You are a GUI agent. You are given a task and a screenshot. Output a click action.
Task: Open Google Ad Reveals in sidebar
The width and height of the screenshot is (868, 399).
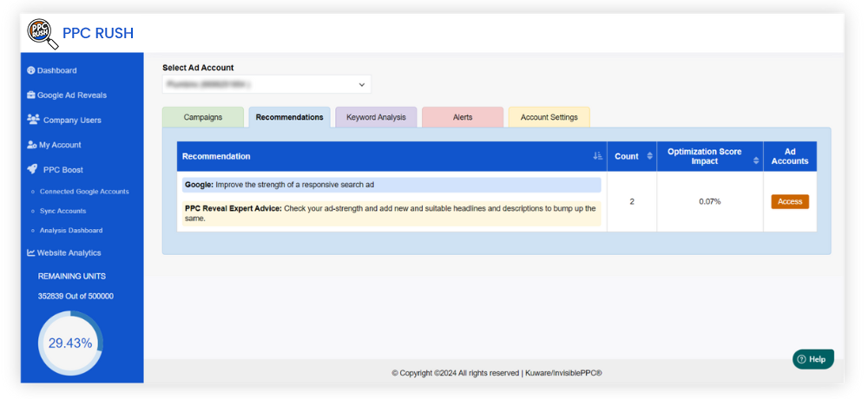67,95
